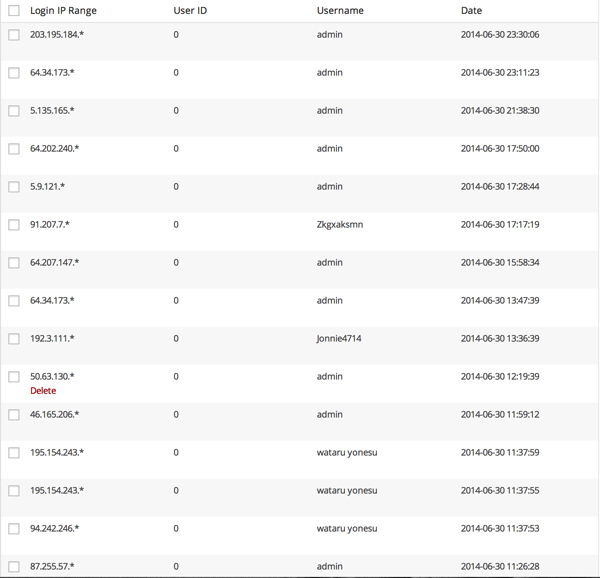Select checkbox for 46.165.206.* entry
The width and height of the screenshot is (600, 578).
pyautogui.click(x=14, y=415)
